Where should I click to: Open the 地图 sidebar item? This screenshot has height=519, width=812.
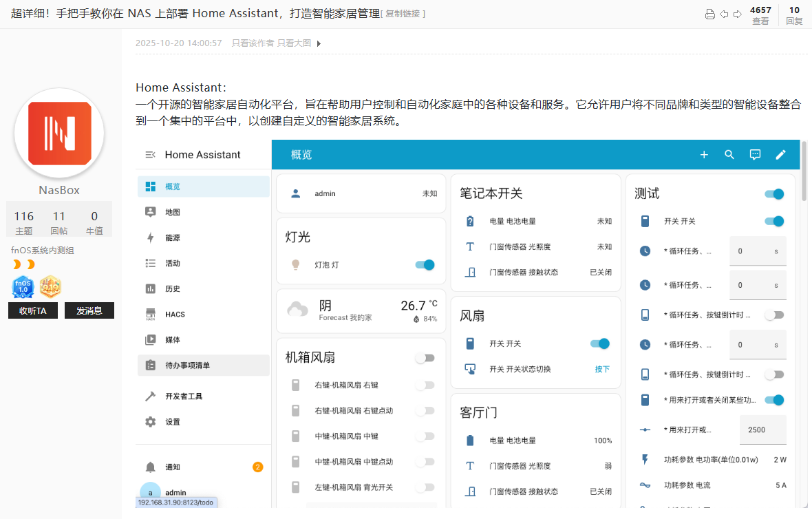tap(172, 213)
